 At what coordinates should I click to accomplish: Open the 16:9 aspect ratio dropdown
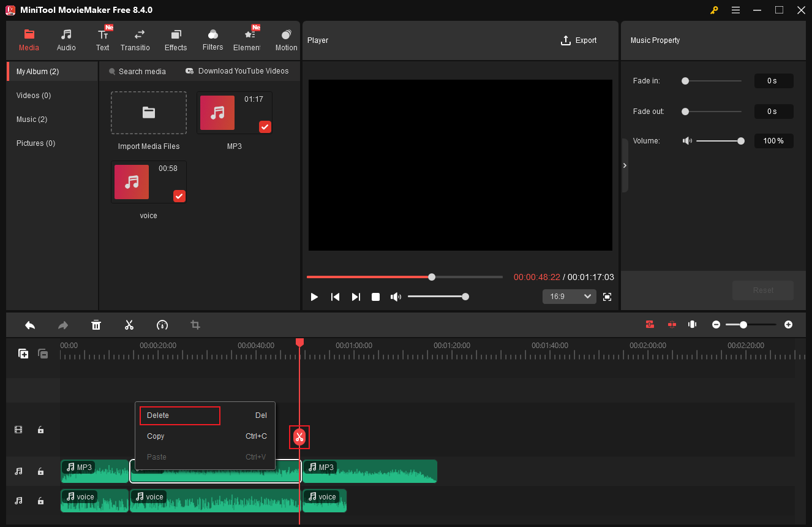[569, 296]
